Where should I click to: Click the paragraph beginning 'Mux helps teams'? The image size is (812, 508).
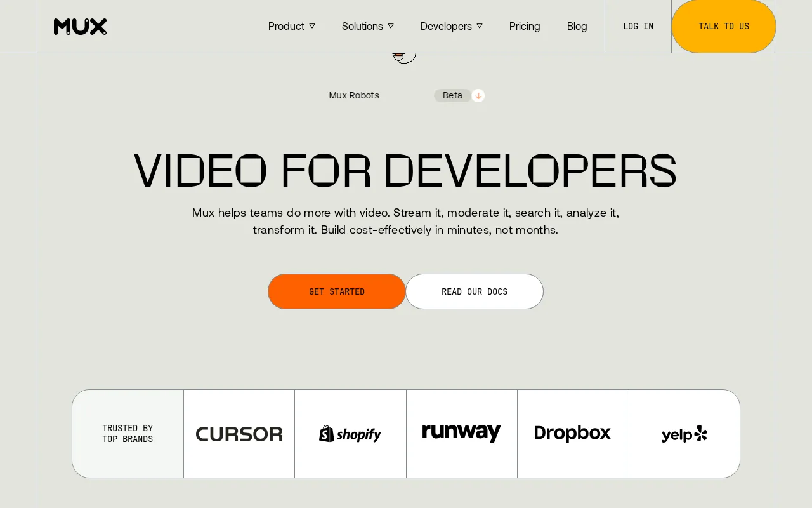tap(405, 221)
